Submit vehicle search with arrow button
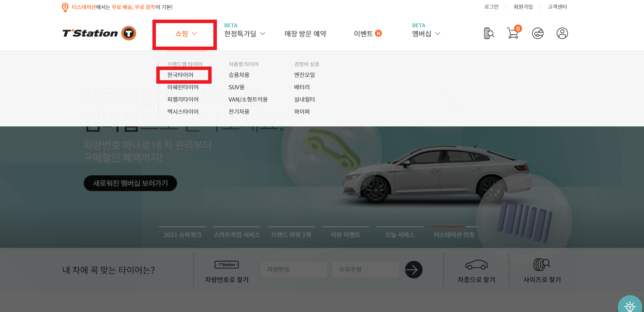644x312 pixels. point(414,270)
